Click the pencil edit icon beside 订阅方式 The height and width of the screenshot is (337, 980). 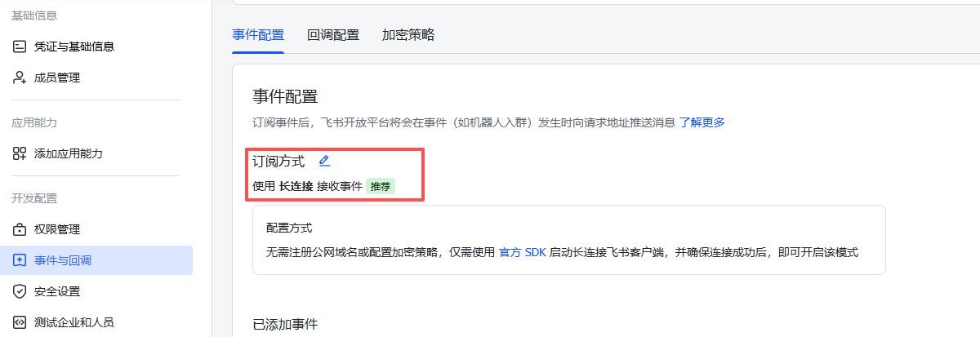pyautogui.click(x=324, y=161)
